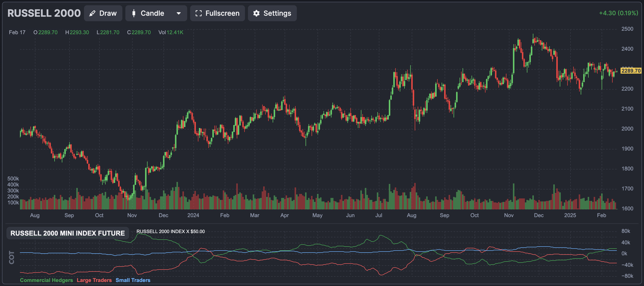
Task: Toggle Large Traders legend line
Action: [94, 280]
